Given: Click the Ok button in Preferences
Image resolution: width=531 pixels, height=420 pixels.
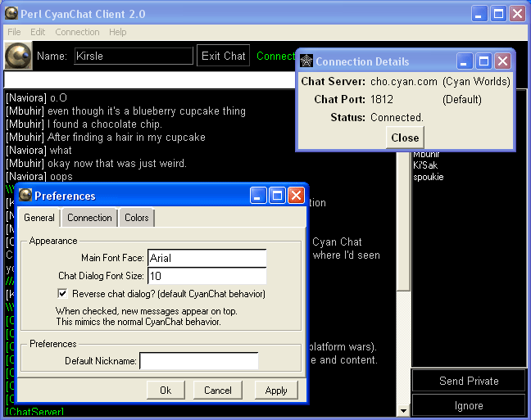Looking at the screenshot, I should tap(166, 391).
